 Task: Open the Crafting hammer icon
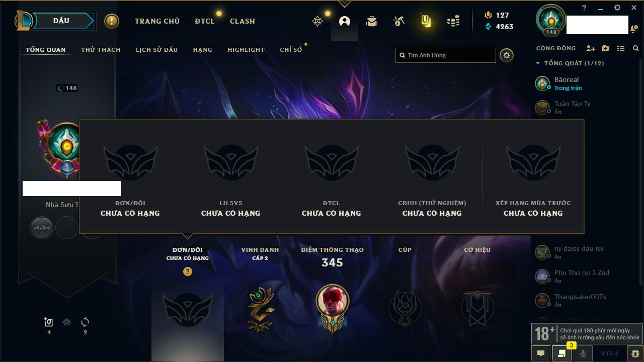tap(399, 21)
